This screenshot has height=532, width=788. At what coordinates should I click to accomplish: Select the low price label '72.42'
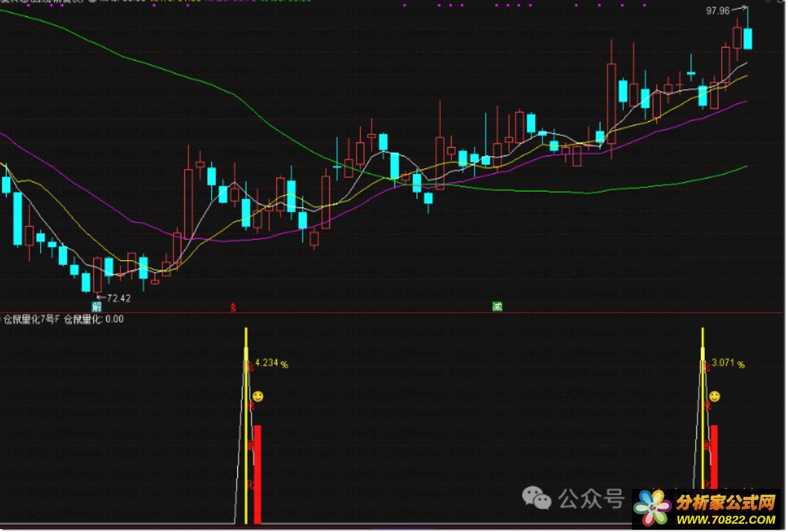coord(119,298)
